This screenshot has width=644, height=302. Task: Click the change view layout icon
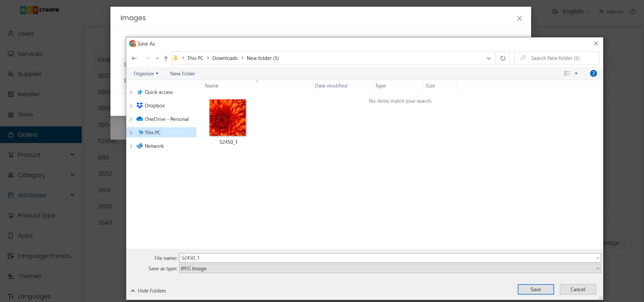tap(567, 73)
